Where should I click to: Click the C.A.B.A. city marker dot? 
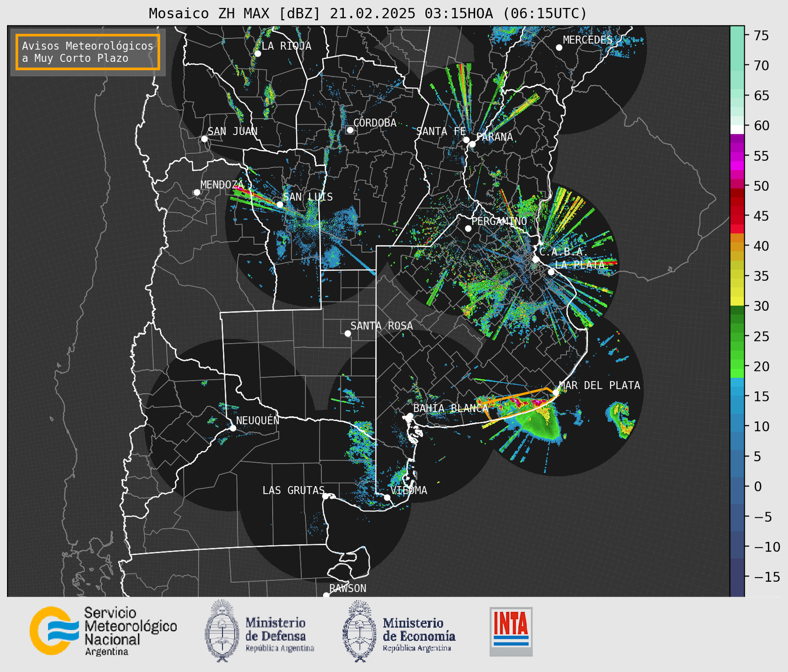click(x=536, y=259)
